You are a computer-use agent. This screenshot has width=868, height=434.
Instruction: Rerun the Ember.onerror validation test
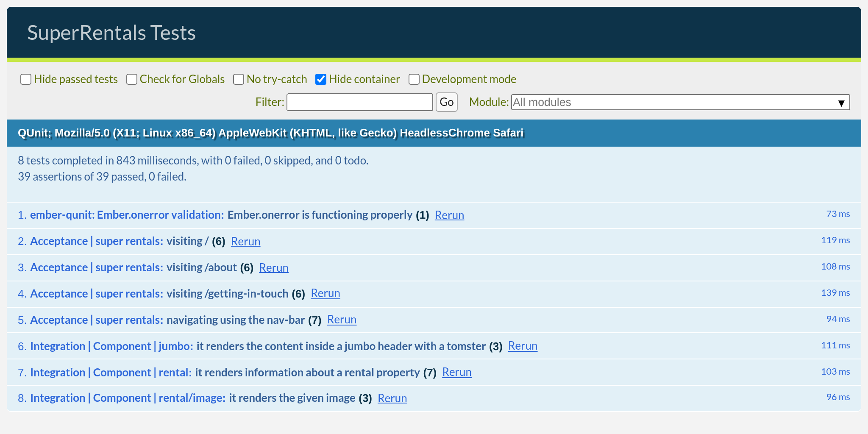click(x=449, y=215)
